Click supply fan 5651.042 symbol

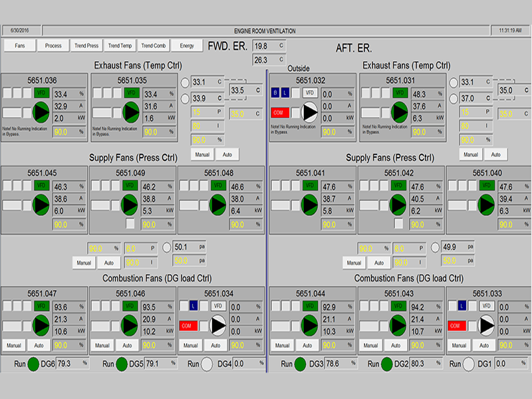pyautogui.click(x=398, y=205)
